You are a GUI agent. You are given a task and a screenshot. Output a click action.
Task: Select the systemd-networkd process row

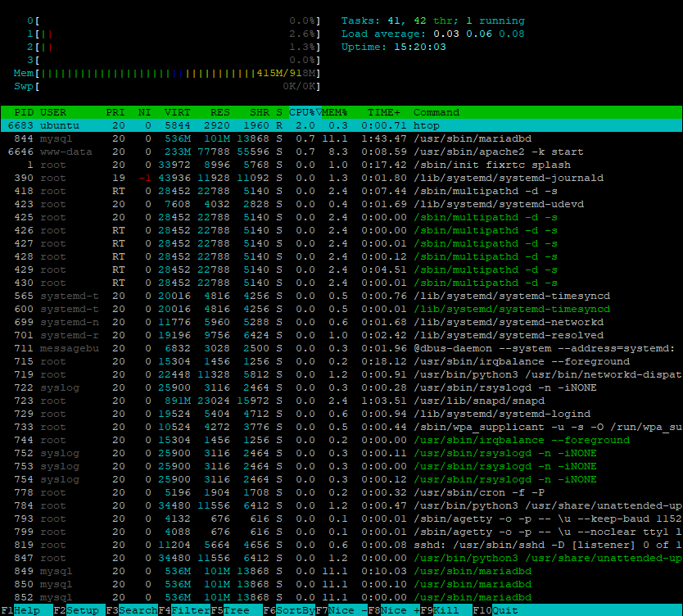(x=341, y=322)
